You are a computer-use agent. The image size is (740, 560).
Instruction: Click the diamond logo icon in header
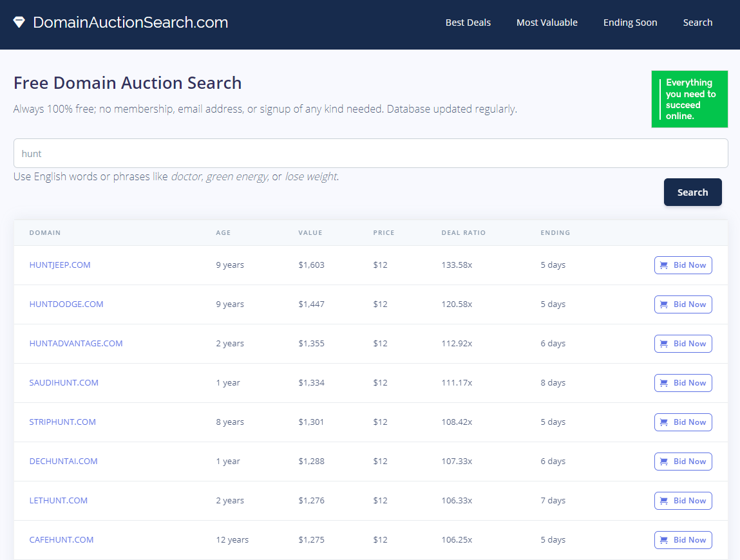click(19, 22)
